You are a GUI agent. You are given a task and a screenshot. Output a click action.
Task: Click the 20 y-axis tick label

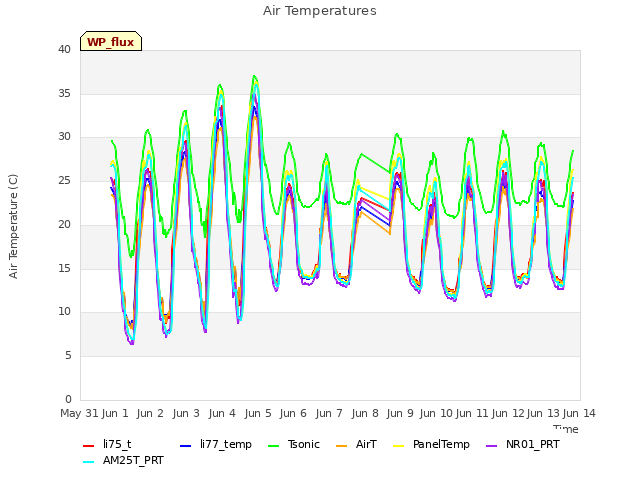[64, 224]
